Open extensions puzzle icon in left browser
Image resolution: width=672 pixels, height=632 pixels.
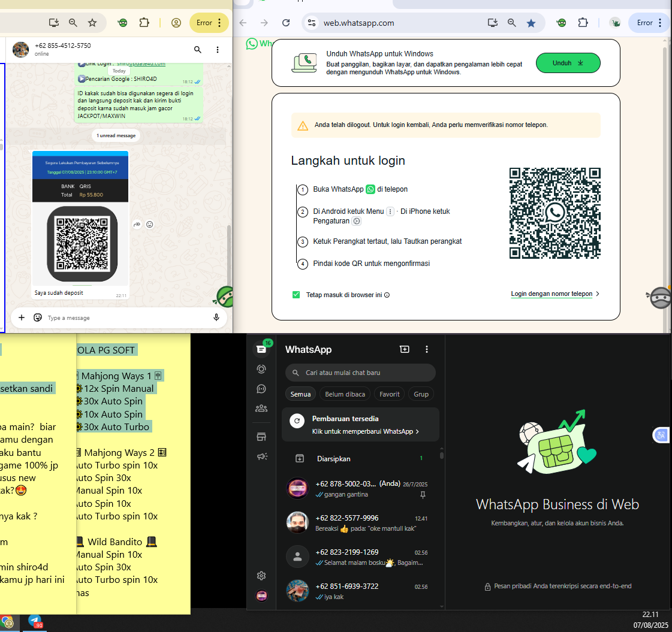click(x=144, y=23)
